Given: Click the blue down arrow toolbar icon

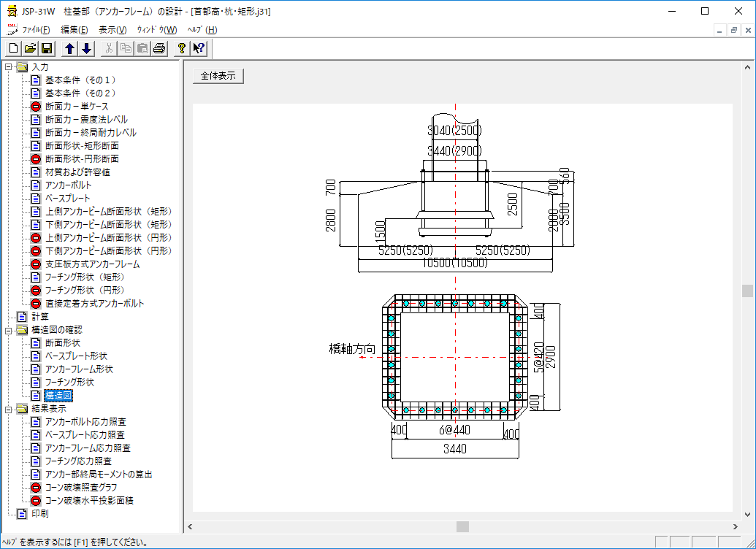Looking at the screenshot, I should 86,48.
